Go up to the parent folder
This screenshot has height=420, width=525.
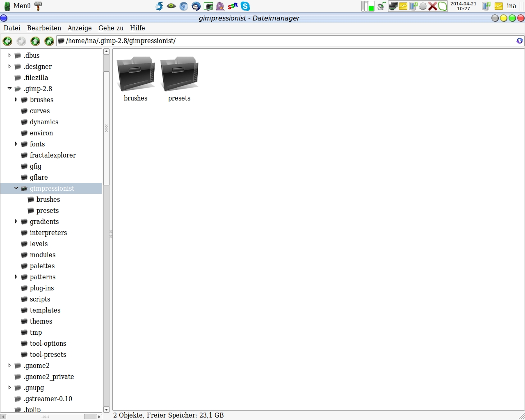coord(35,41)
